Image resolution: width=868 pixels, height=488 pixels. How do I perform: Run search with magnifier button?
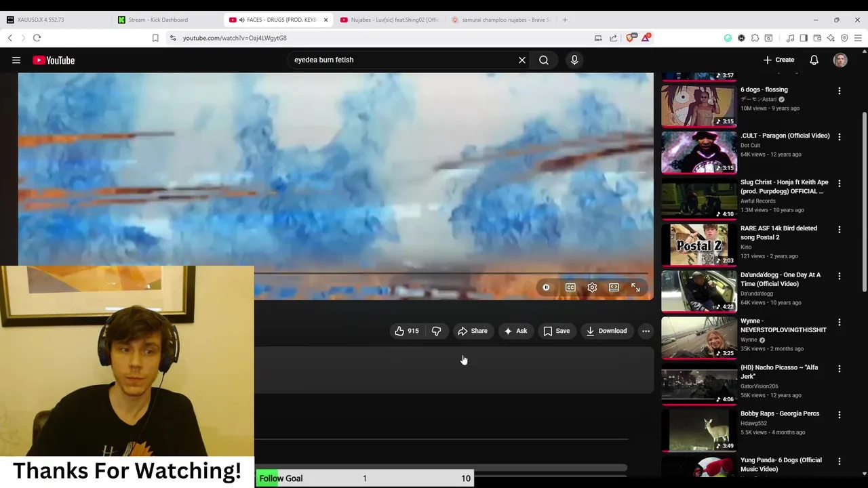[544, 60]
